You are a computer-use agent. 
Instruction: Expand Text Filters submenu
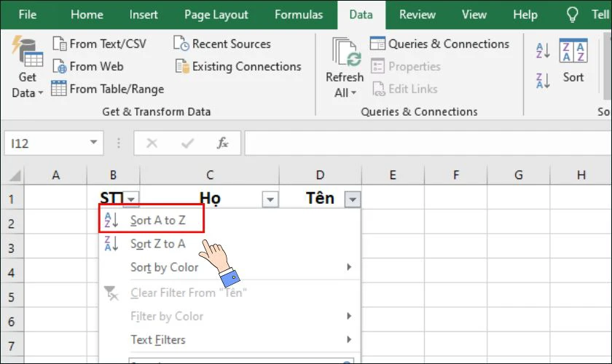[349, 339]
